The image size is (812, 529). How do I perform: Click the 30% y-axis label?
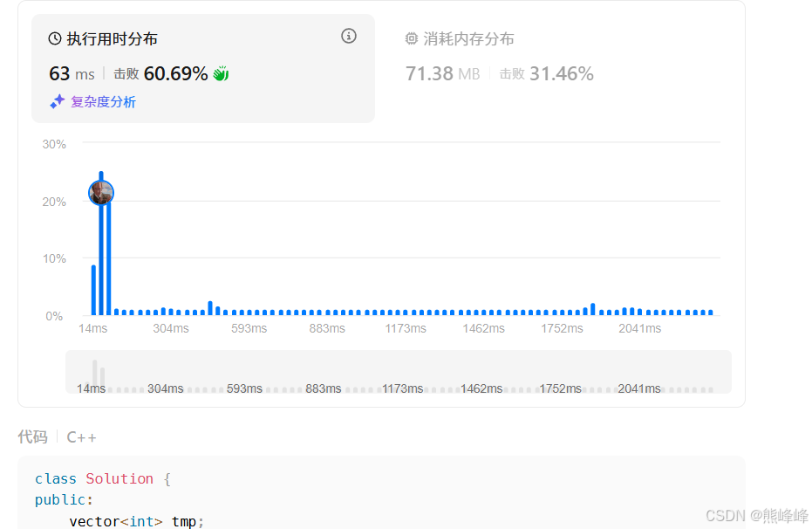54,144
